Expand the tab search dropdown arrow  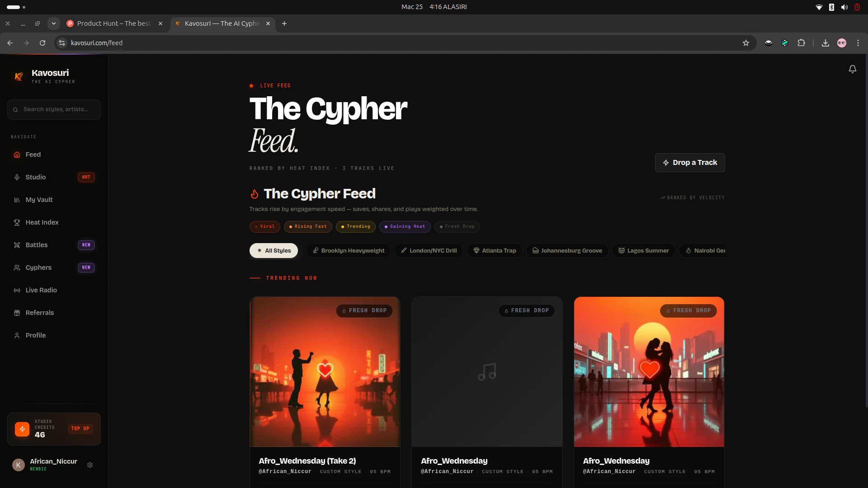tap(54, 23)
